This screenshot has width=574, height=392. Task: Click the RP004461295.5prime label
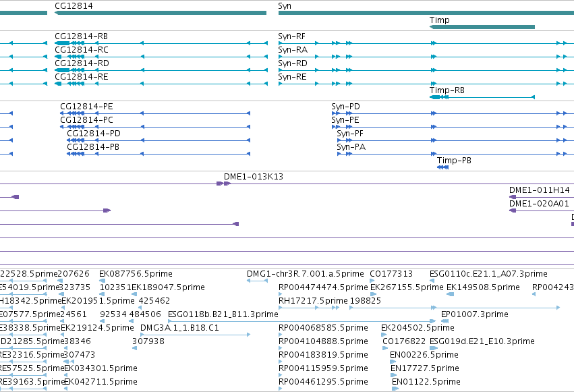point(323,382)
